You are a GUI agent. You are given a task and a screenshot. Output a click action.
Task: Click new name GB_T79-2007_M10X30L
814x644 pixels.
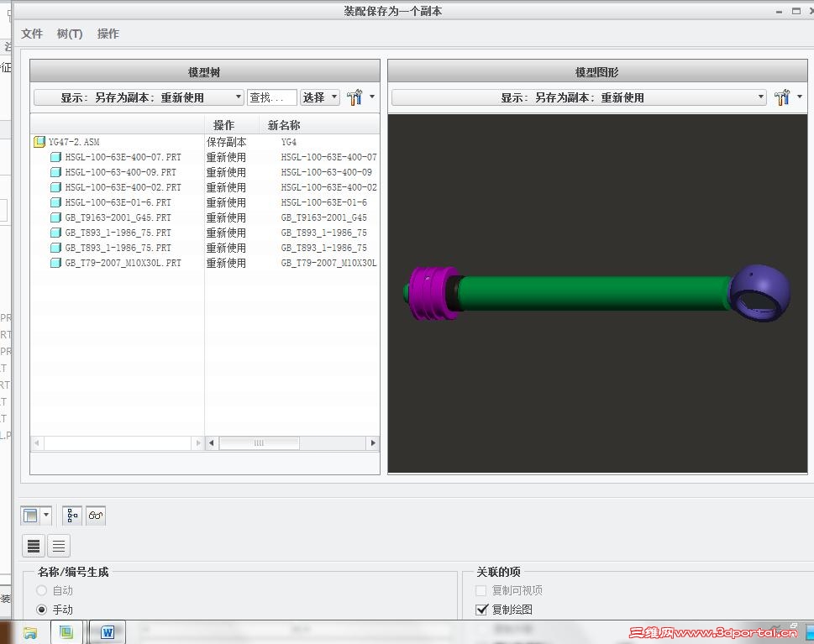point(329,263)
